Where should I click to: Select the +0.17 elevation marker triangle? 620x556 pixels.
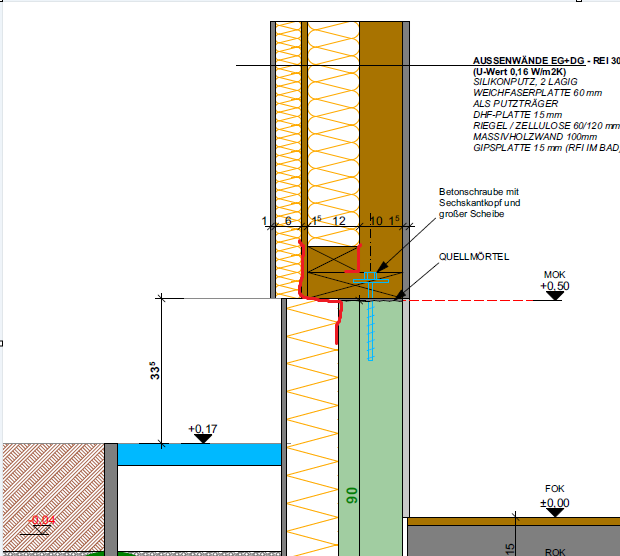point(202,439)
